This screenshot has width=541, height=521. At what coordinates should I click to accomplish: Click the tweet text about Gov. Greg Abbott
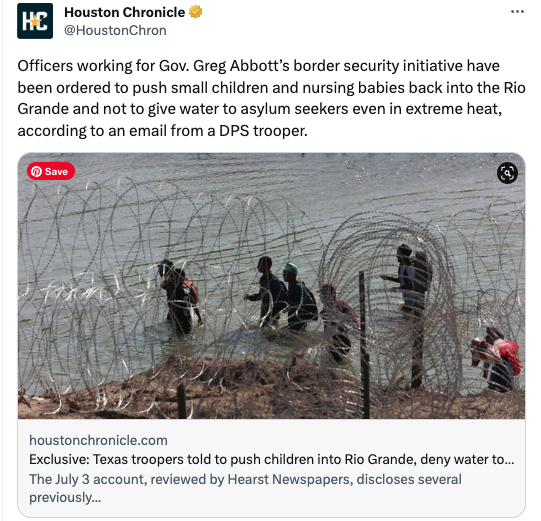(271, 98)
